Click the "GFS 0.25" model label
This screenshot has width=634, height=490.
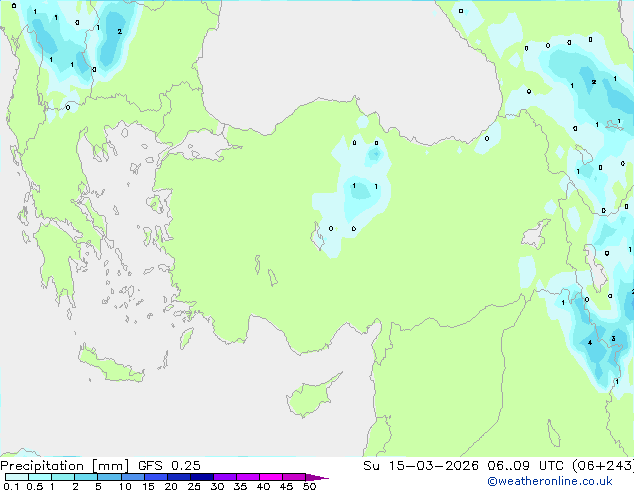(x=169, y=466)
